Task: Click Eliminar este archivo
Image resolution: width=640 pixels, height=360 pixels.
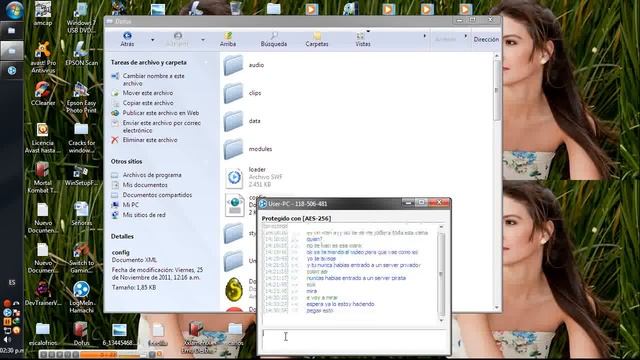Action: [150, 140]
